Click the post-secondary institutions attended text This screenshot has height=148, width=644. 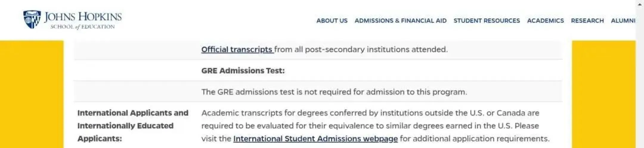[361, 50]
